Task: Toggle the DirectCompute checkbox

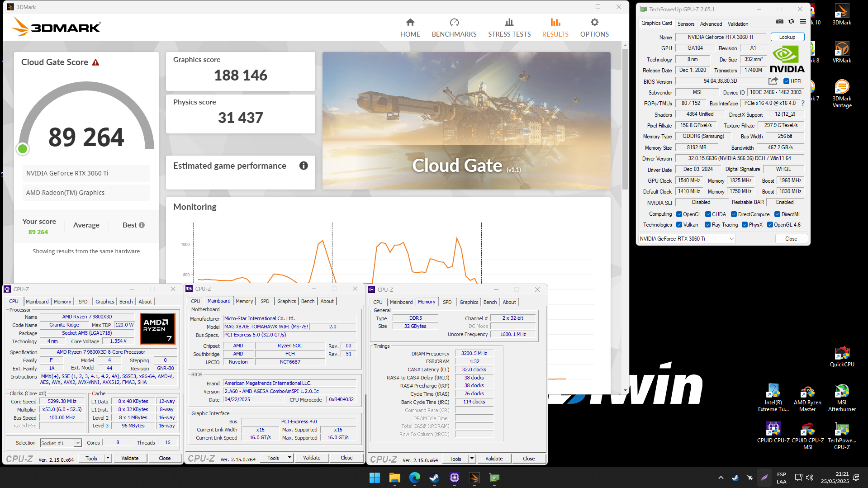Action: tap(734, 214)
